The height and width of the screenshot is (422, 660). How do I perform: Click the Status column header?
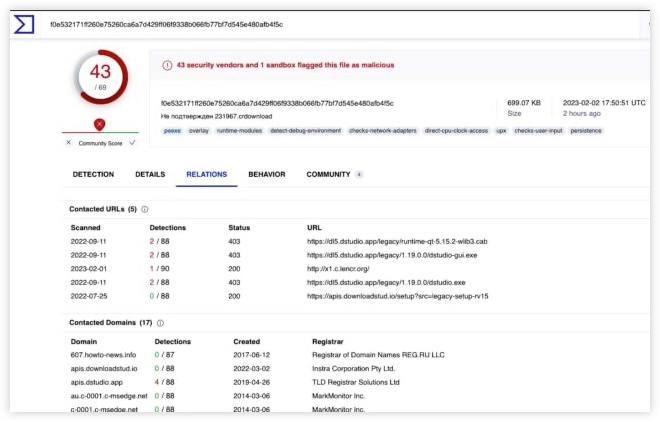pos(239,228)
